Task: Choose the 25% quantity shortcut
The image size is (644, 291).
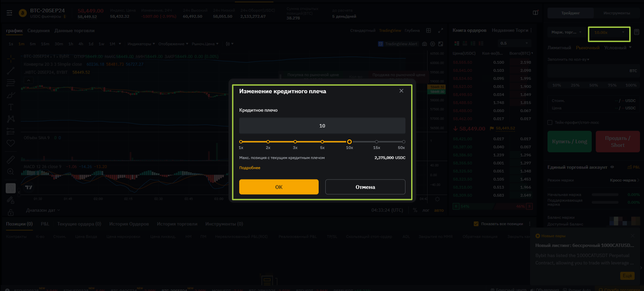Action: click(575, 85)
